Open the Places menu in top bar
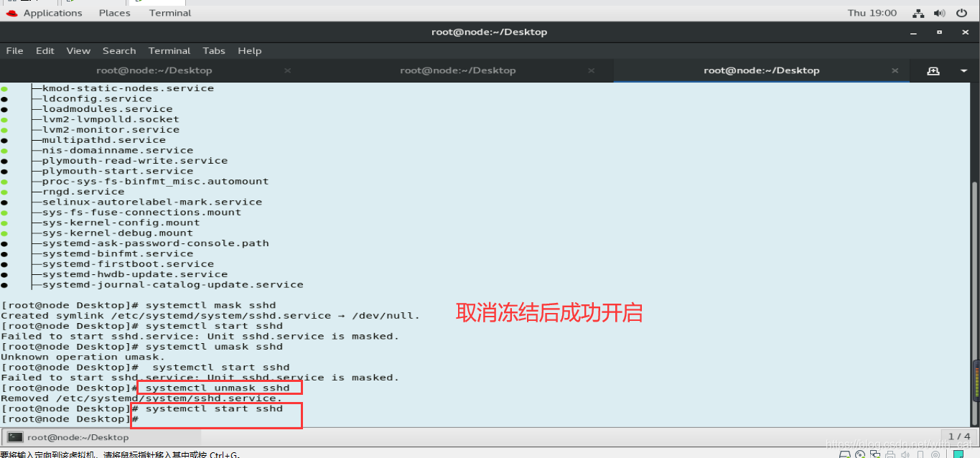The width and height of the screenshot is (980, 458). (x=115, y=13)
